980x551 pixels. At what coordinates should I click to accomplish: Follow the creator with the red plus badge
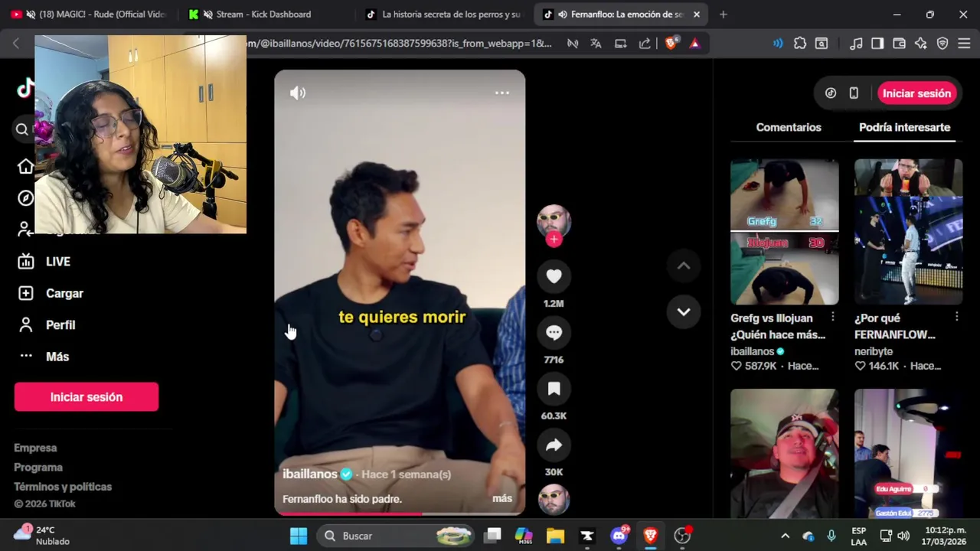(x=554, y=240)
